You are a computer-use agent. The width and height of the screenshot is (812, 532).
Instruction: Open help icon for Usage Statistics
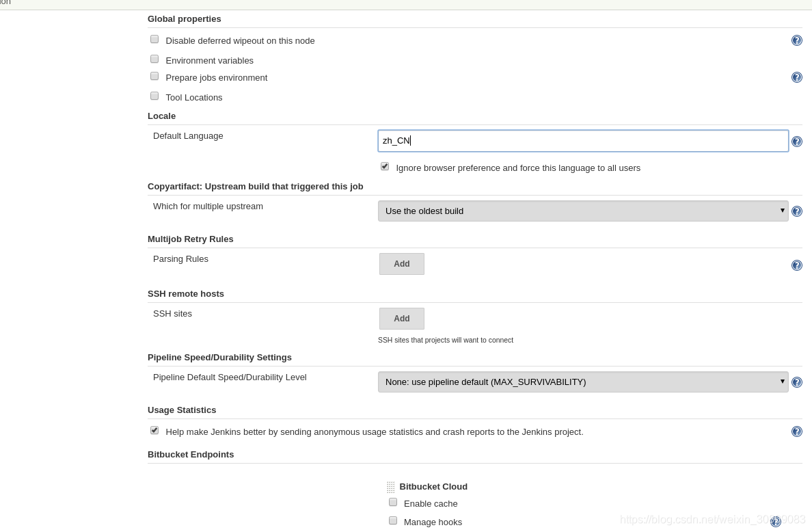796,431
